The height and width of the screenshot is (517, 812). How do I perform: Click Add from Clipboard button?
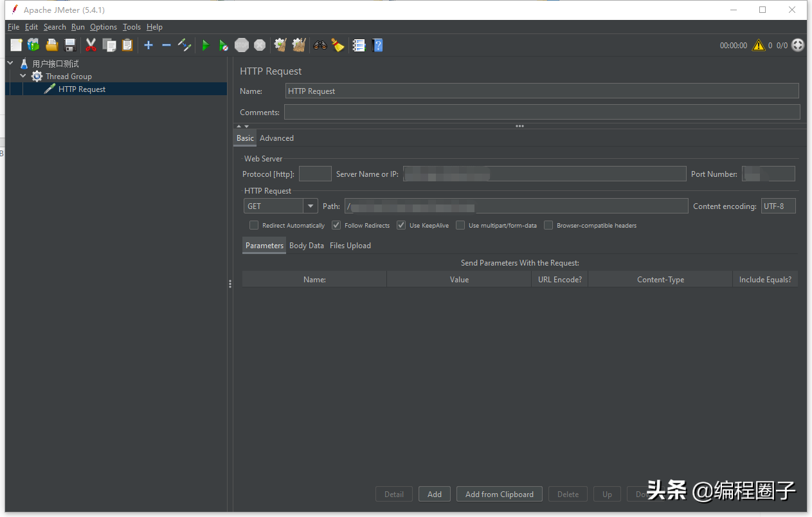click(x=500, y=494)
